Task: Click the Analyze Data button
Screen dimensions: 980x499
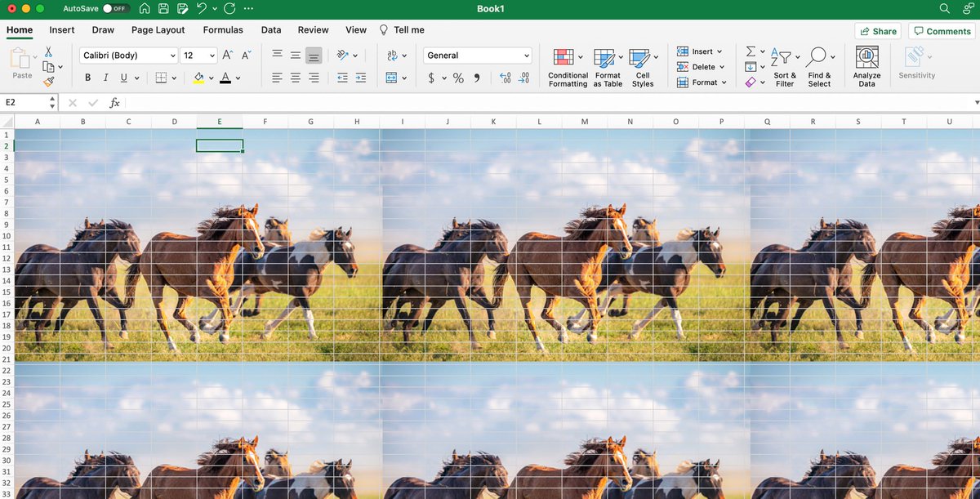Action: pyautogui.click(x=867, y=67)
